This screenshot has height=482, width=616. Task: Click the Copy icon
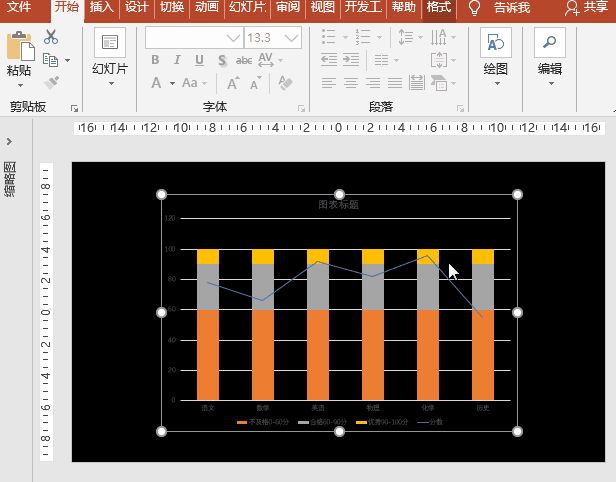click(x=51, y=60)
